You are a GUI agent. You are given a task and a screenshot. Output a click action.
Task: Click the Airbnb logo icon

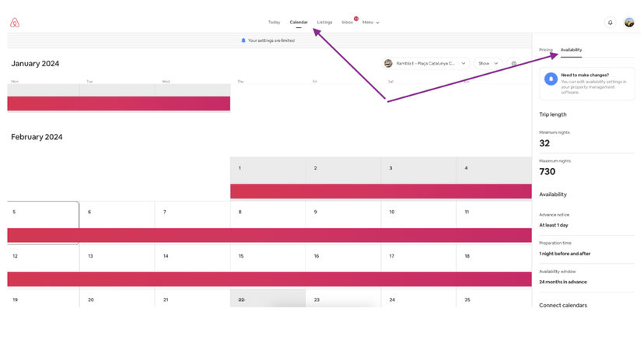pos(15,23)
